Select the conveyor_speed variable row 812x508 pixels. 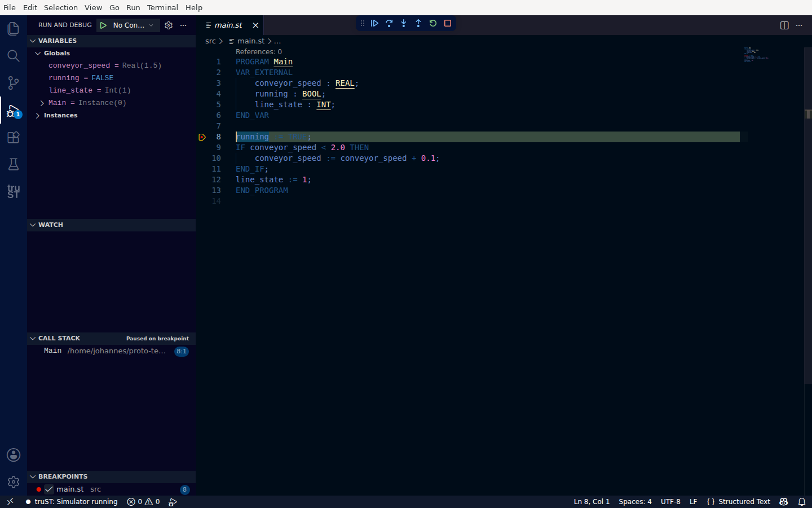pyautogui.click(x=111, y=65)
